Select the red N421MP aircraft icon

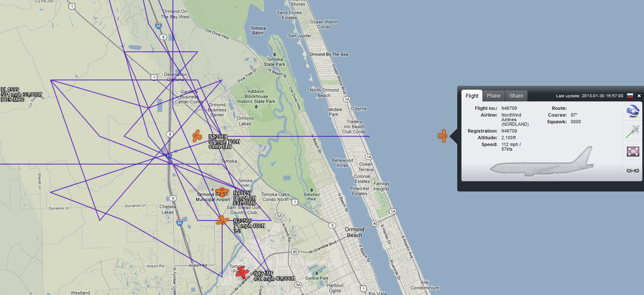pos(242,273)
